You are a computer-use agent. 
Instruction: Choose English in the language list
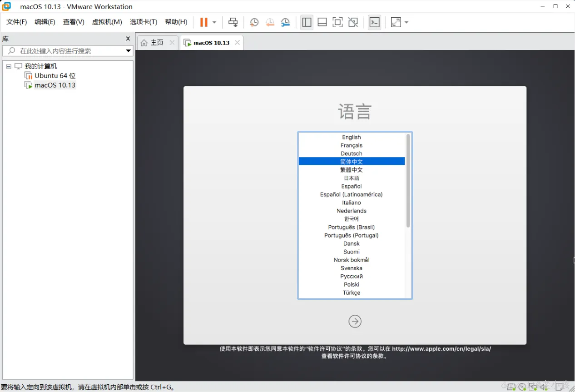pyautogui.click(x=352, y=137)
